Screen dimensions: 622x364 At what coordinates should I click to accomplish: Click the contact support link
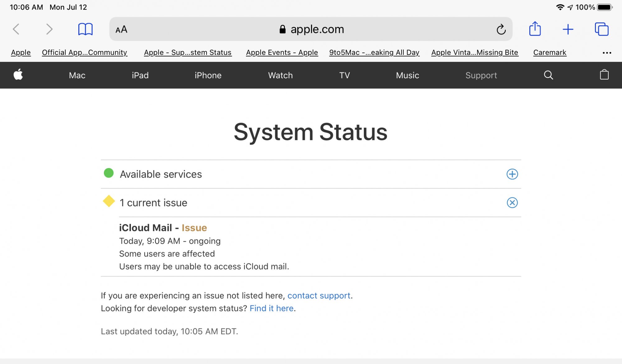tap(319, 295)
